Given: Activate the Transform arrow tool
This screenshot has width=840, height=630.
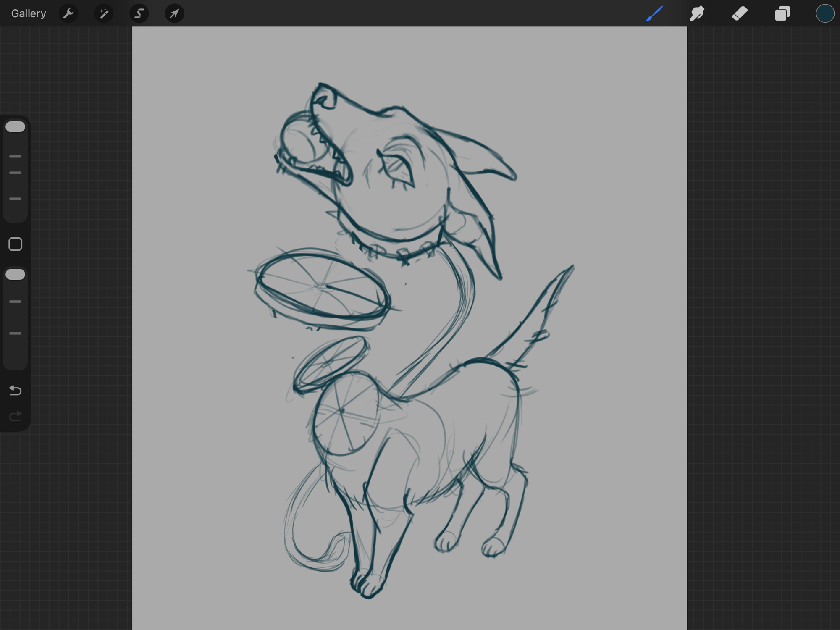Looking at the screenshot, I should coord(174,13).
